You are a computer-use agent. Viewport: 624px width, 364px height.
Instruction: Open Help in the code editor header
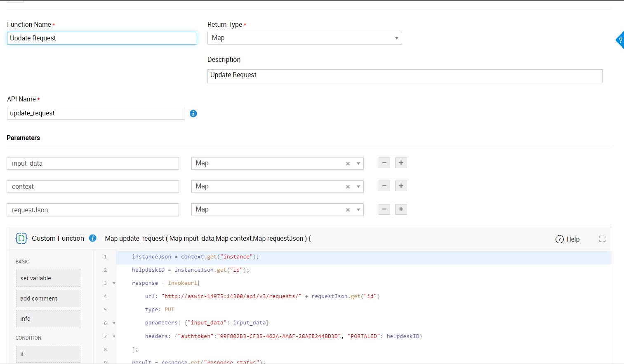coord(567,239)
